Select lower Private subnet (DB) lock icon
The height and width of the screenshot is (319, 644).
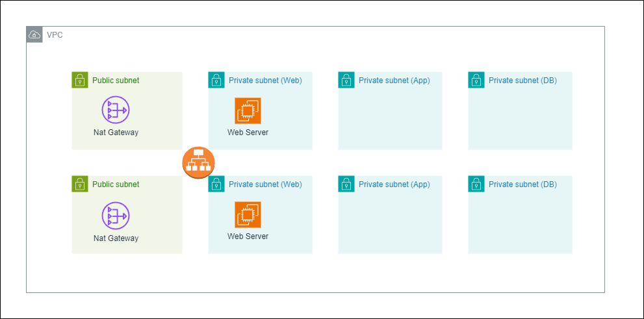(x=476, y=184)
